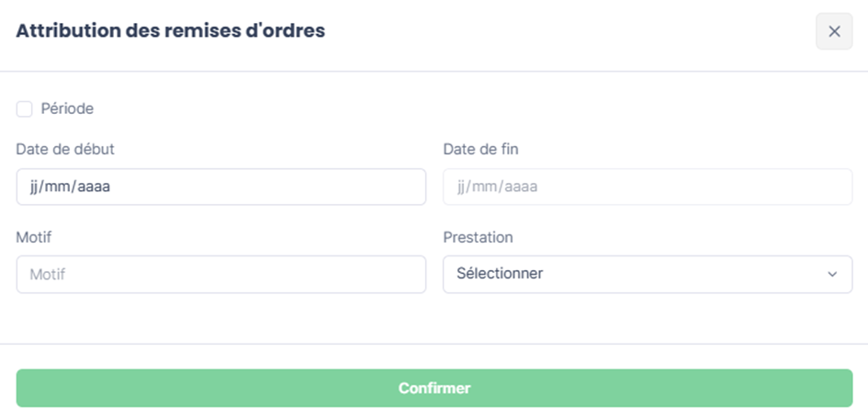Click the greyed jj/mm/aaaa placeholder in Date de fin

(x=497, y=187)
